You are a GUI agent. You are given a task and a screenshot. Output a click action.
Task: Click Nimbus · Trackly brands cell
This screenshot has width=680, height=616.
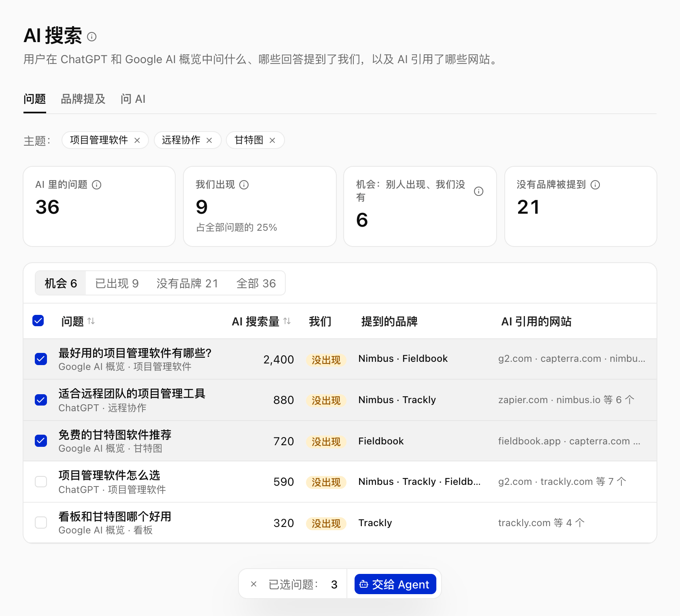[397, 400]
